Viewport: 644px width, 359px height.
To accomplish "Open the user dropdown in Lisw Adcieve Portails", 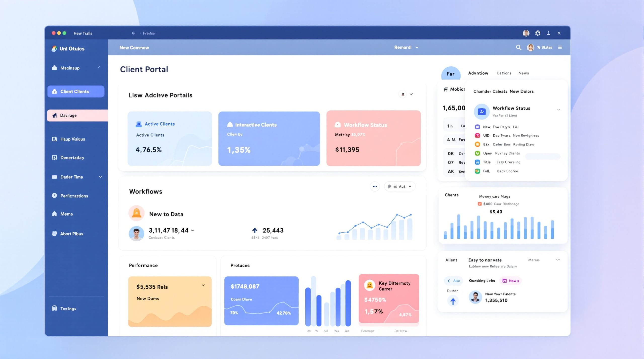I will [x=407, y=94].
